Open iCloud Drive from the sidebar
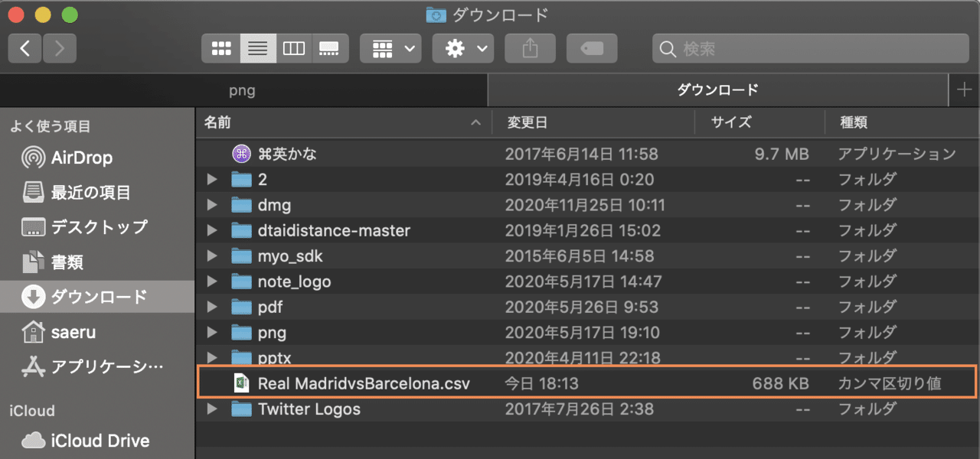The width and height of the screenshot is (980, 459). coord(84,441)
